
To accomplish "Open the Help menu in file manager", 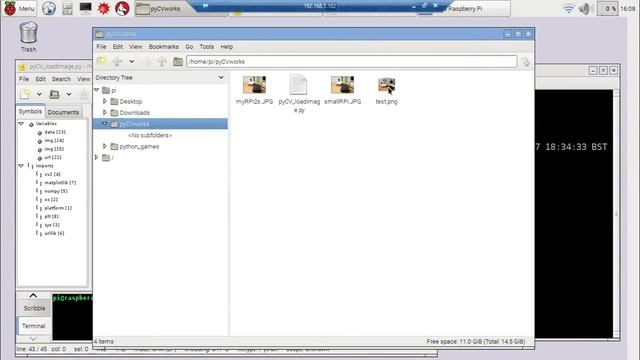I will (227, 47).
